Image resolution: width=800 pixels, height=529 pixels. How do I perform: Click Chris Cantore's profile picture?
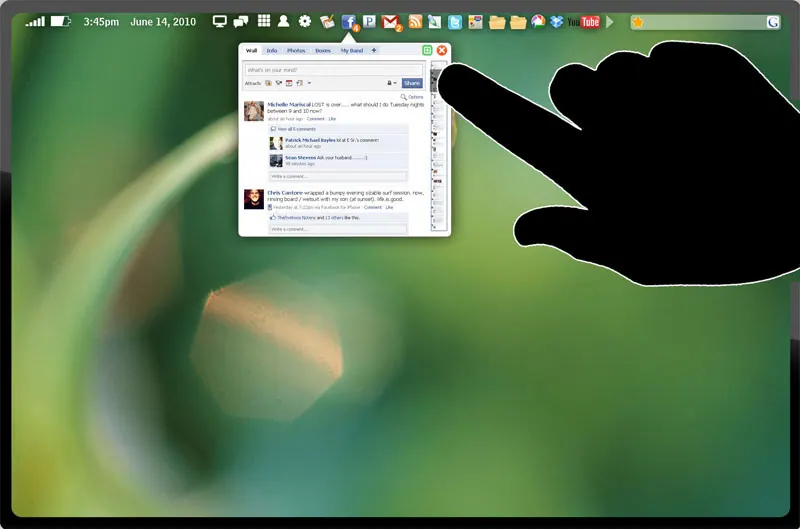[x=254, y=199]
